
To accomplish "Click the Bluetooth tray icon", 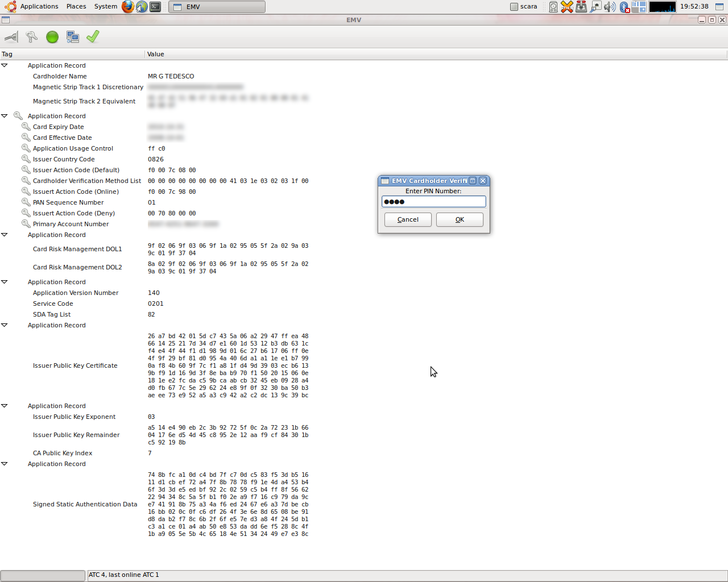I will click(624, 7).
